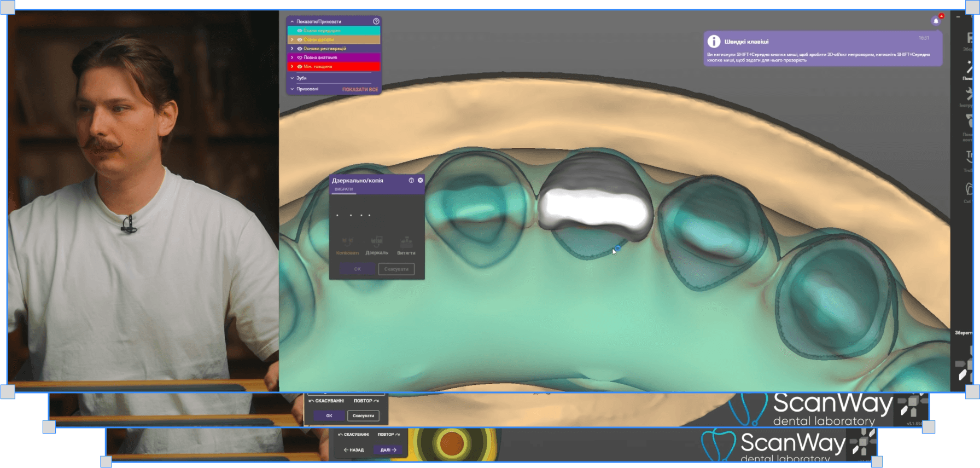
Task: Open the save icon in right sidebar
Action: pos(969,38)
